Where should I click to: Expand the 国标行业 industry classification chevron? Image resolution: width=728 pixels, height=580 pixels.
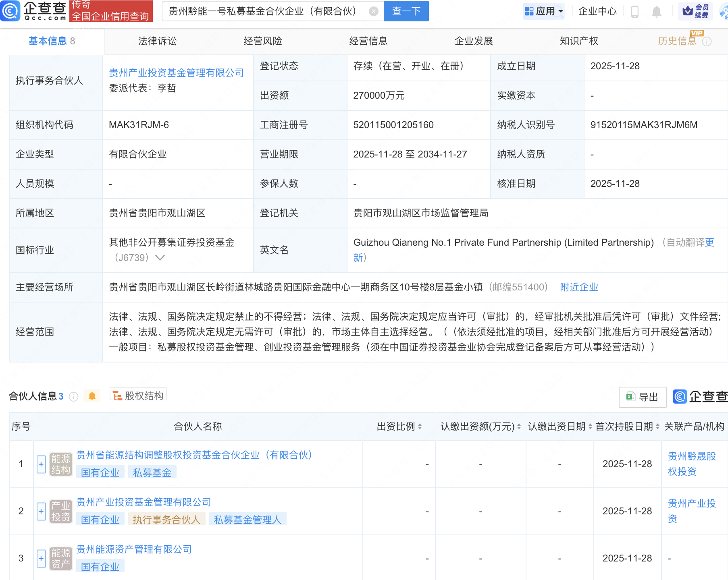(160, 258)
